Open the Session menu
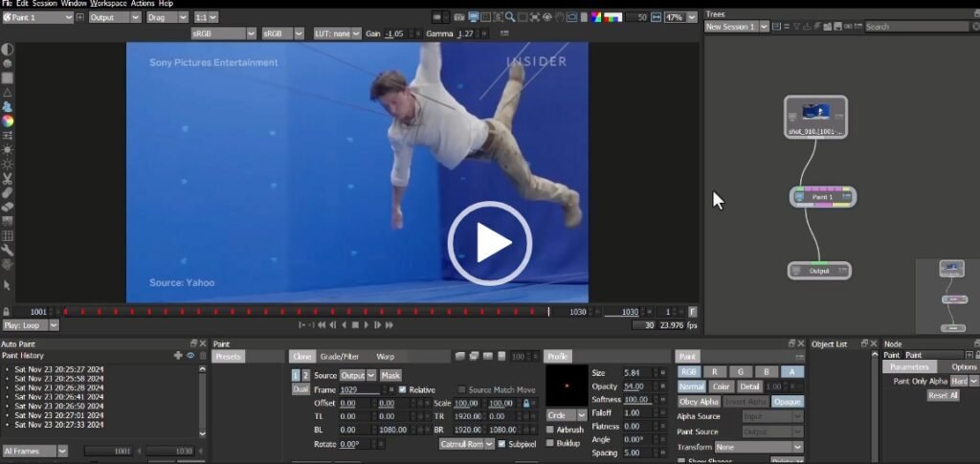The image size is (980, 464). click(44, 4)
